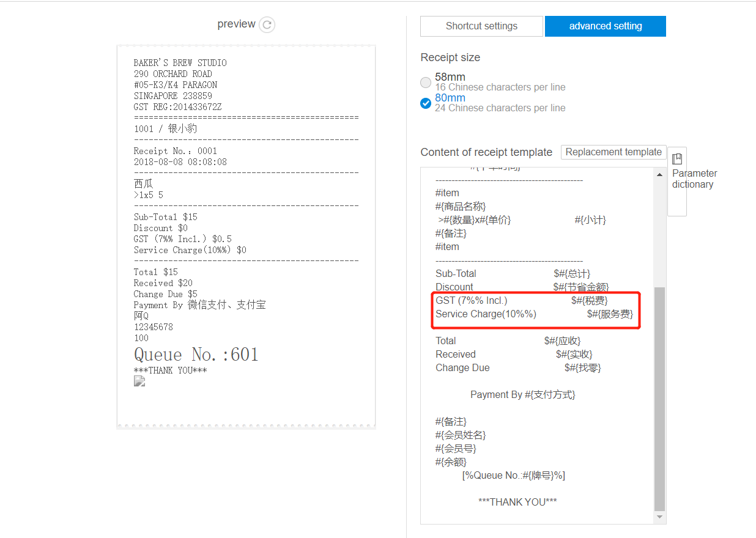Click the template editor scrollbar thumb

click(x=659, y=399)
